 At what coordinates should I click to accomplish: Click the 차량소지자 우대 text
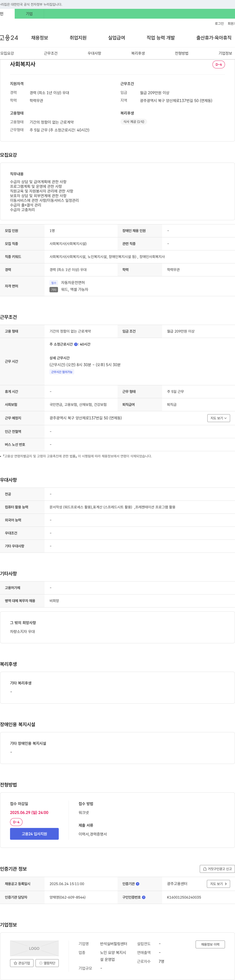coord(23,631)
